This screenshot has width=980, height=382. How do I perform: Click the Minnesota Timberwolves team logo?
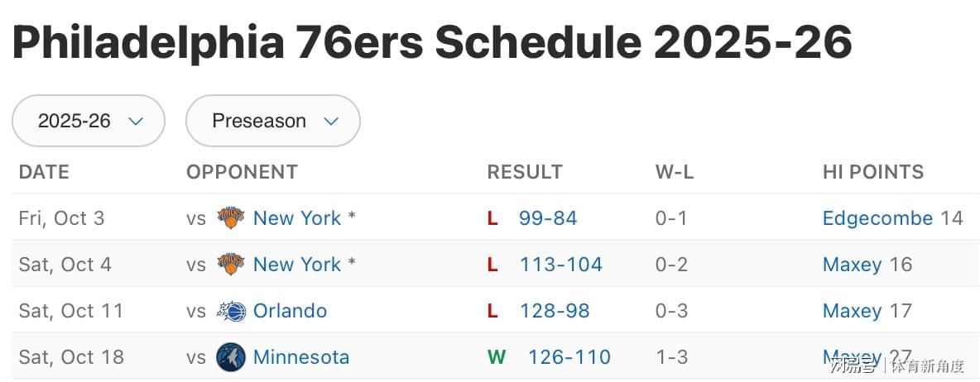(x=230, y=357)
